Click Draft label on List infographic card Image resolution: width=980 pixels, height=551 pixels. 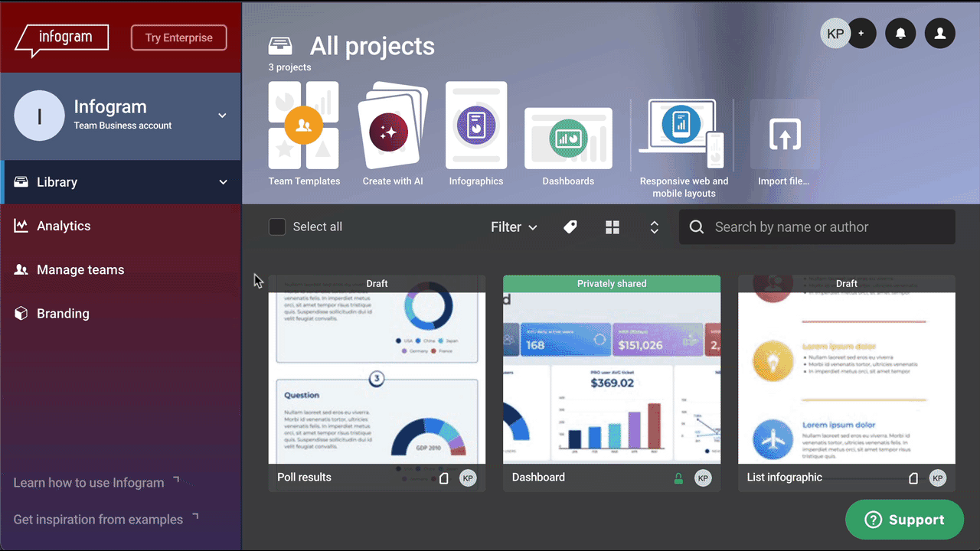(847, 284)
